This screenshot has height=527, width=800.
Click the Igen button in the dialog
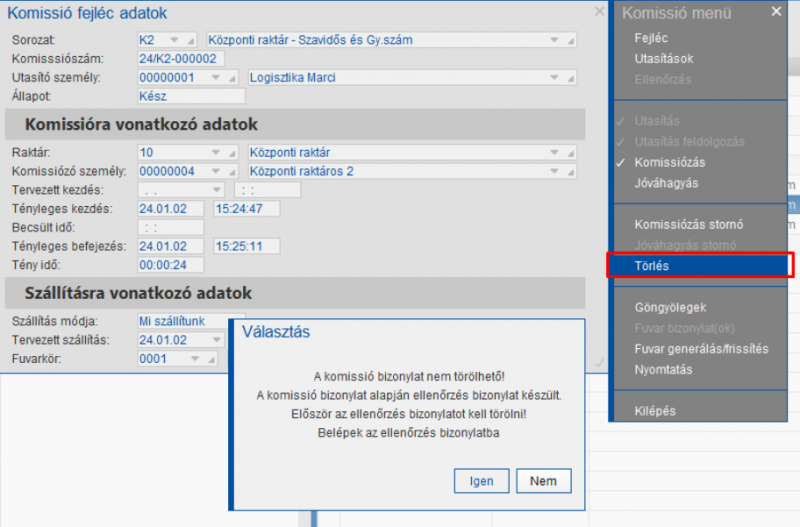(x=481, y=480)
